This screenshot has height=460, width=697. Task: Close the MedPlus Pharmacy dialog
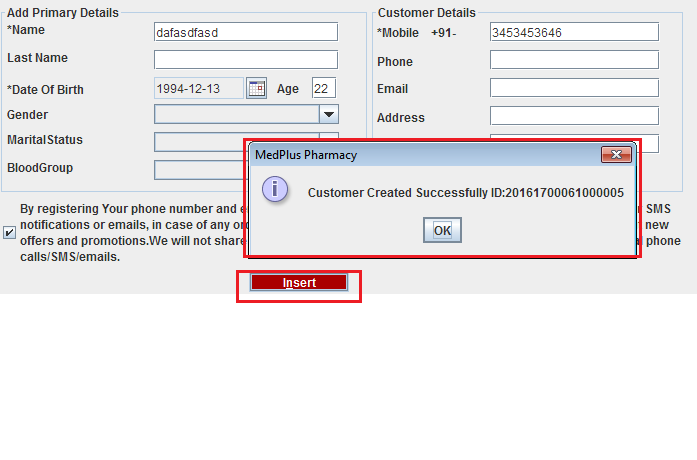coord(616,154)
